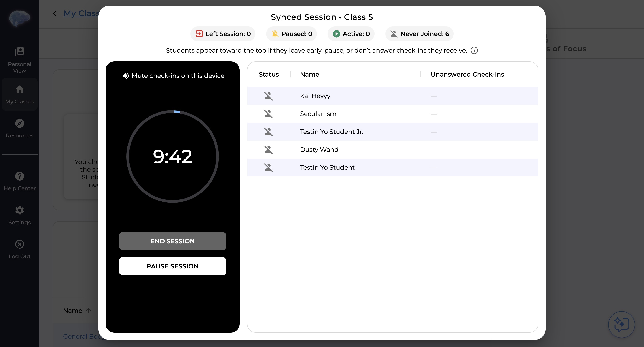644x347 pixels.
Task: Click the Never Joined: 6 chip
Action: [419, 34]
